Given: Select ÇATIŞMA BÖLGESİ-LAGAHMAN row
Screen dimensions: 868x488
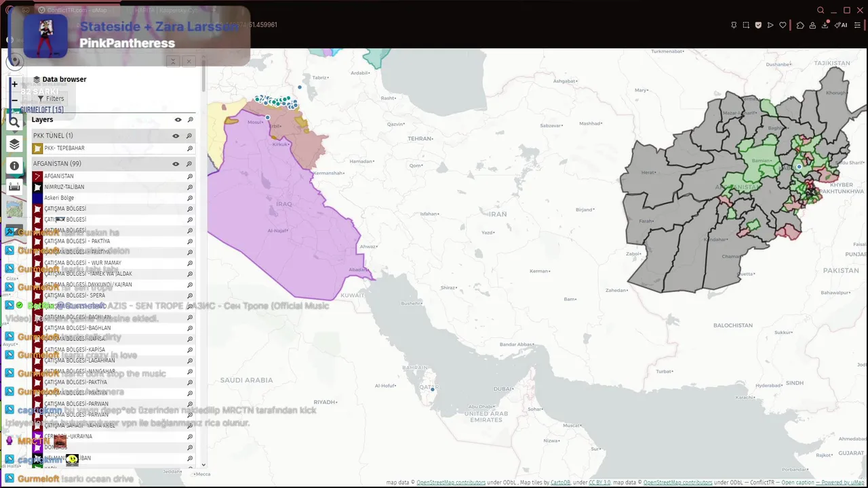Looking at the screenshot, I should tap(113, 361).
